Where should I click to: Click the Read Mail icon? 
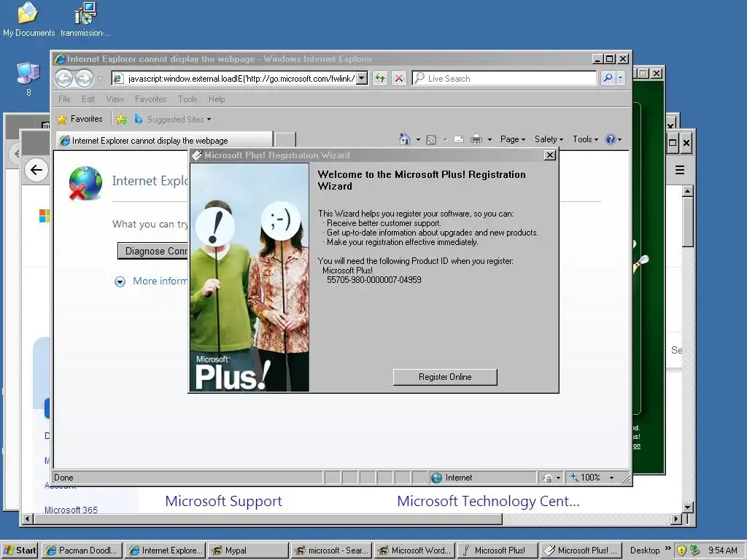pos(459,139)
